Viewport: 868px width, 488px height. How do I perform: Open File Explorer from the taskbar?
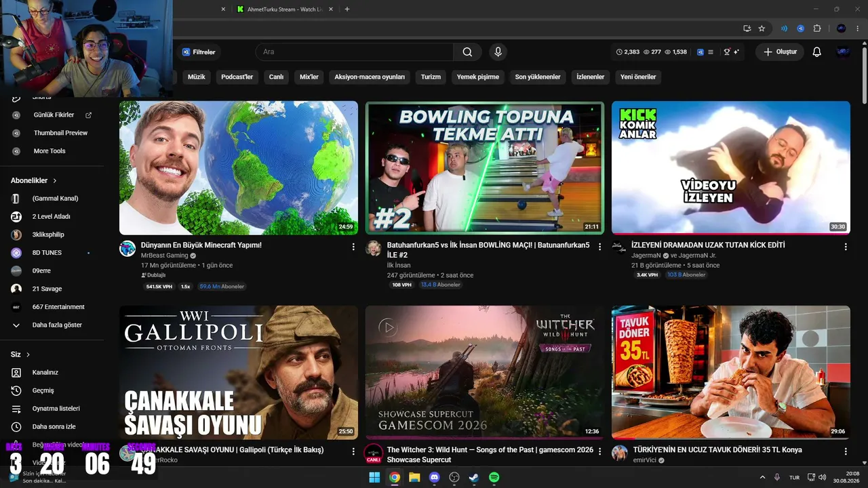414,477
